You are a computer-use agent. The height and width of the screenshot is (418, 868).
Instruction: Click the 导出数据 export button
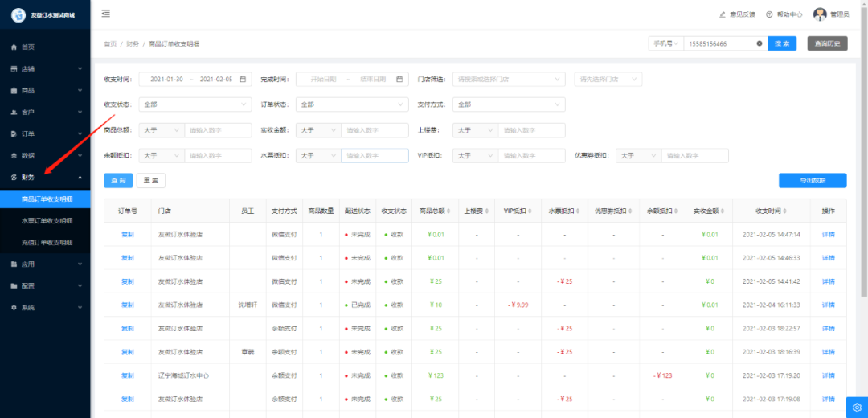click(x=812, y=181)
